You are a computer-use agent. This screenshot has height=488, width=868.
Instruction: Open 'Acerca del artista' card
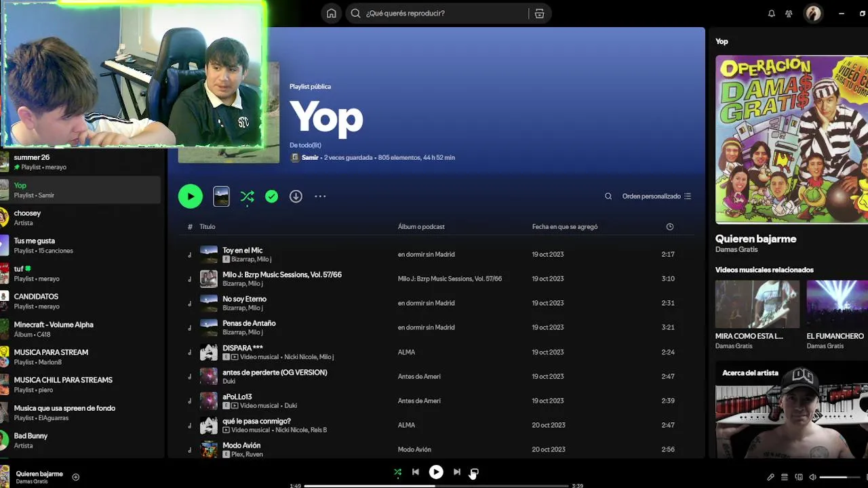point(791,409)
